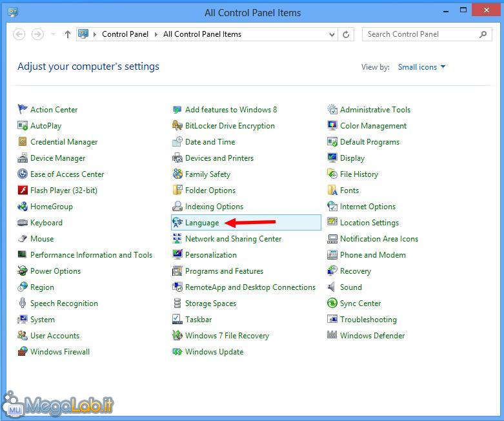Screen dimensions: 504x421
Task: Open the Region globe icon
Action: [x=23, y=287]
